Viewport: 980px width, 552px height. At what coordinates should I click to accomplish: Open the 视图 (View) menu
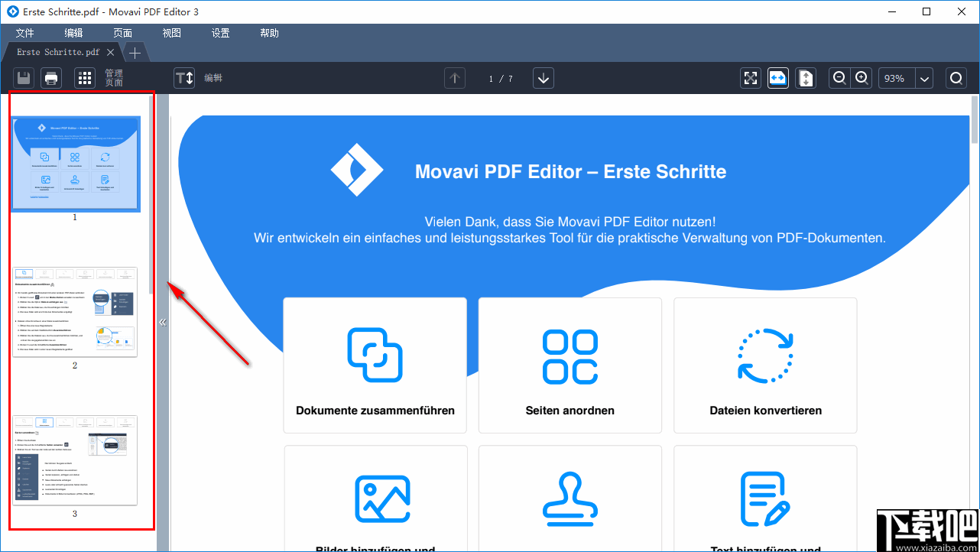click(x=171, y=33)
